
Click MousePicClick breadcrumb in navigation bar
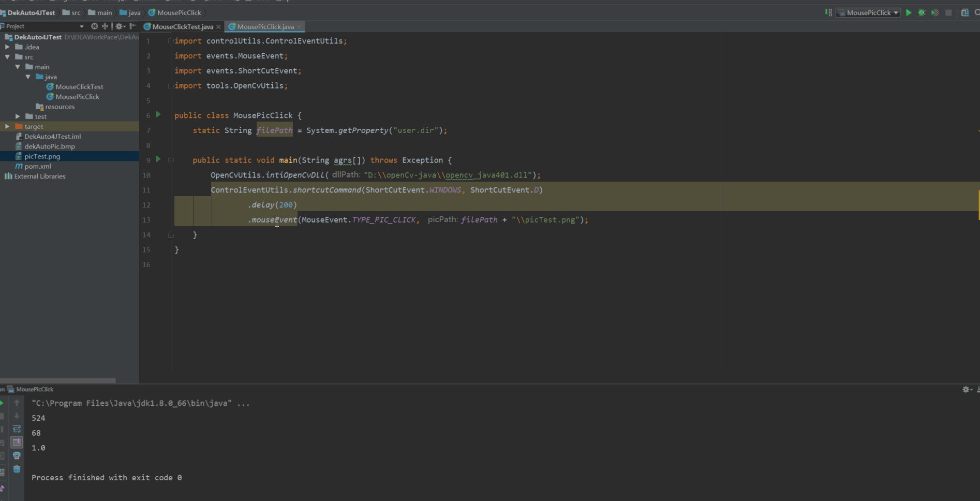point(175,12)
